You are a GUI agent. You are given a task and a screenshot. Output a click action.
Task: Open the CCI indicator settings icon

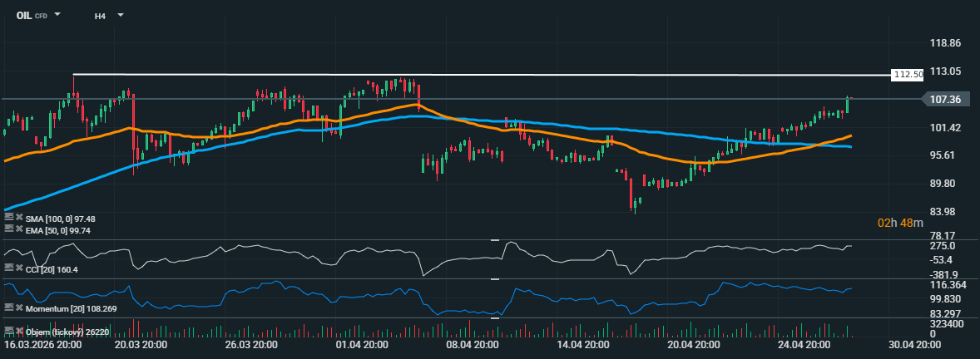(x=8, y=268)
